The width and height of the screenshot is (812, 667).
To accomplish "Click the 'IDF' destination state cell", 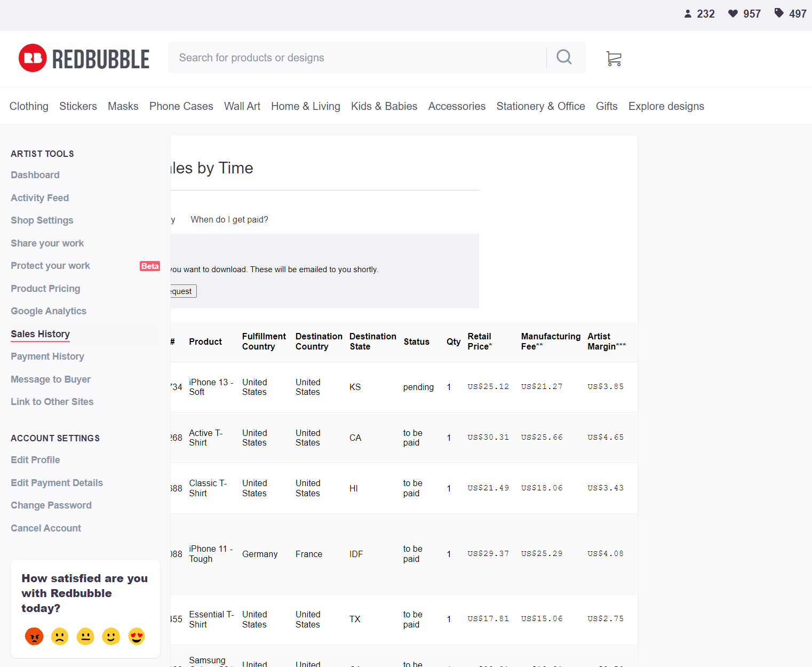I will click(x=356, y=554).
